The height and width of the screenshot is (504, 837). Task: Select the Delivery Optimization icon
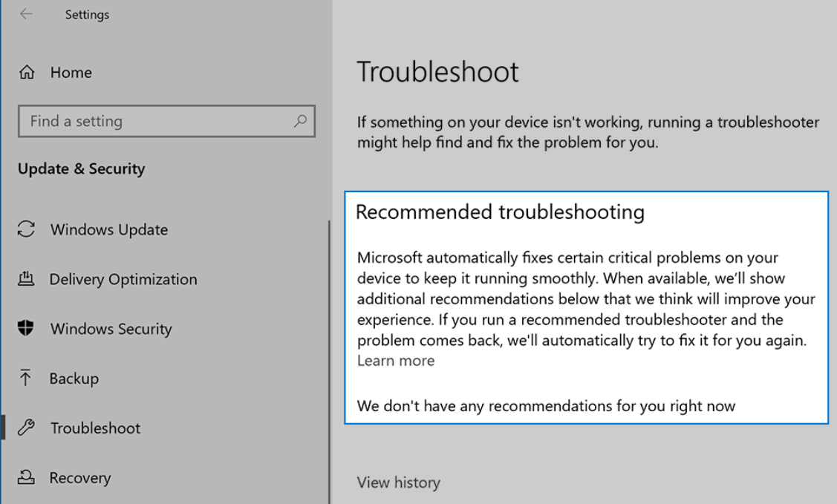click(x=27, y=279)
